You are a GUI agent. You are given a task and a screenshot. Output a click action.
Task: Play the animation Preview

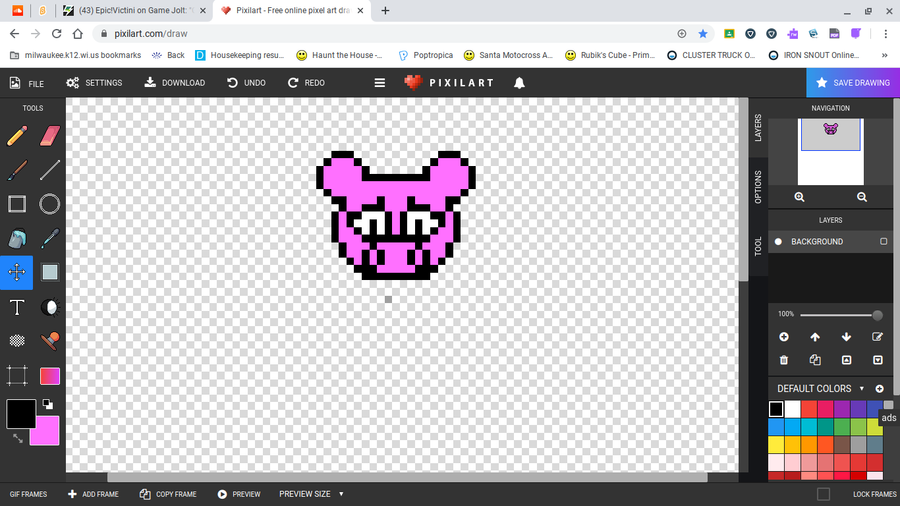(x=239, y=494)
